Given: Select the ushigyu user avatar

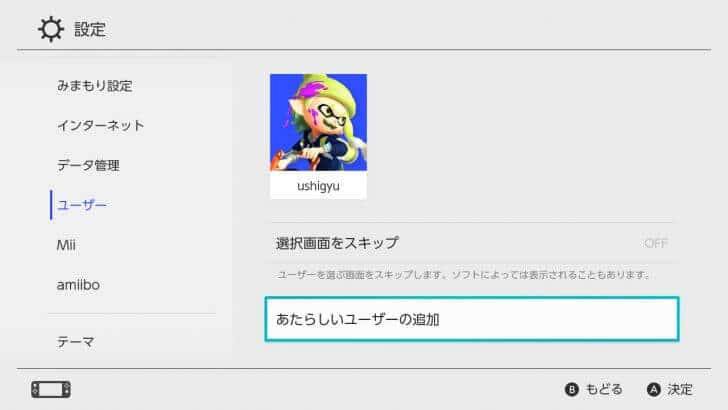Looking at the screenshot, I should [x=318, y=122].
